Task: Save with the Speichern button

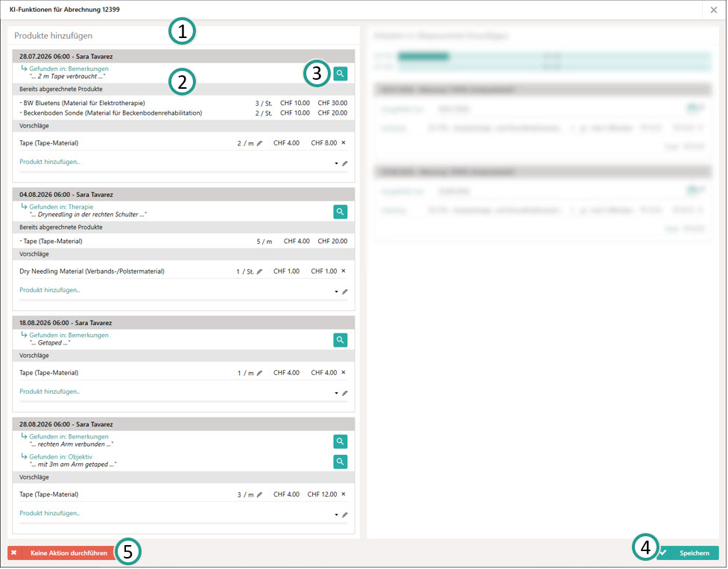Action: (688, 553)
